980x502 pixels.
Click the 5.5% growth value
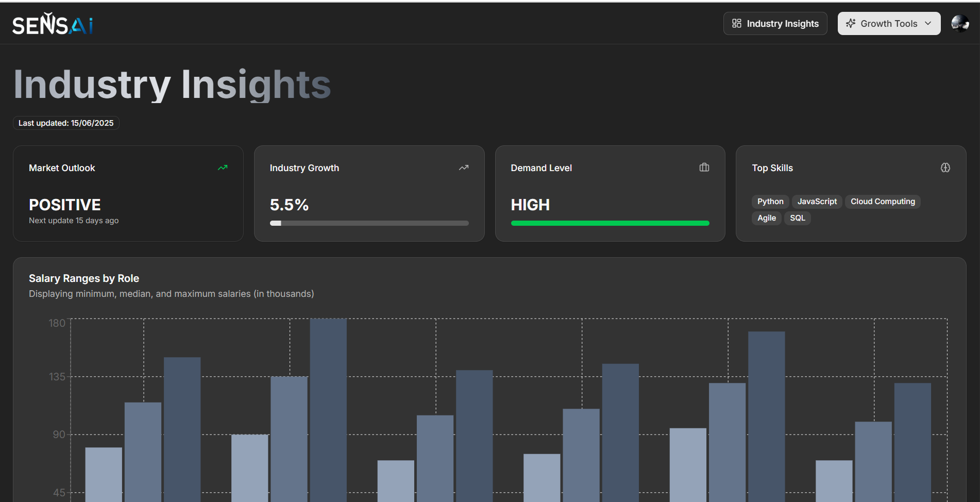point(289,205)
